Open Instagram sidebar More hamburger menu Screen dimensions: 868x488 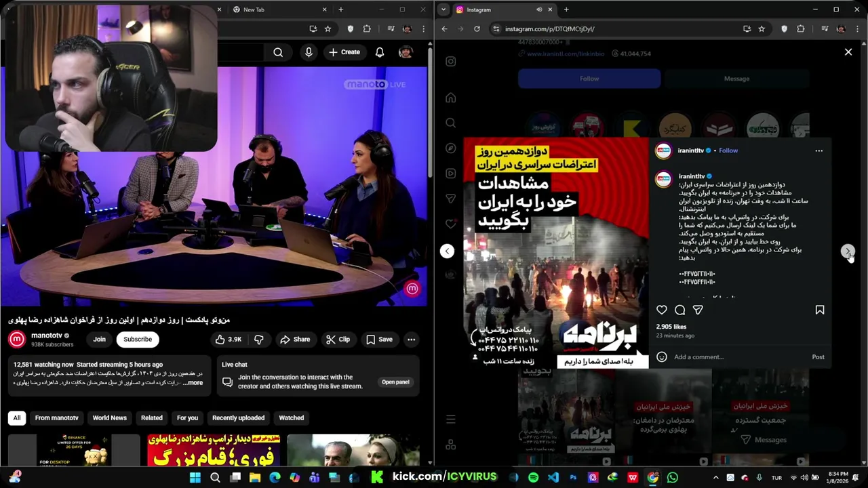click(x=450, y=420)
